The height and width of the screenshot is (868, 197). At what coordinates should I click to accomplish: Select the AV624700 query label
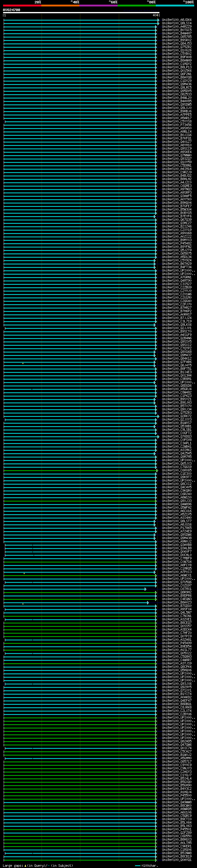click(11, 10)
